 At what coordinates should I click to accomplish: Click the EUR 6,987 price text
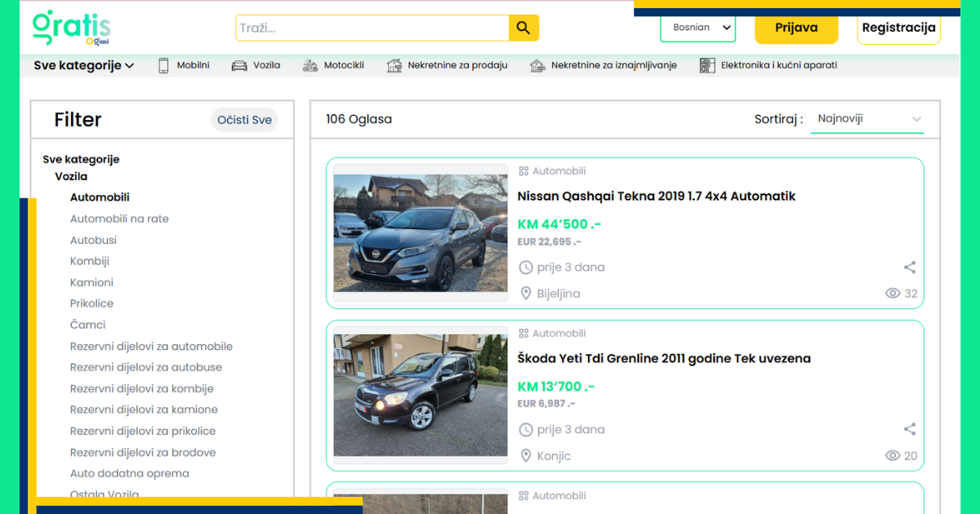coord(546,404)
